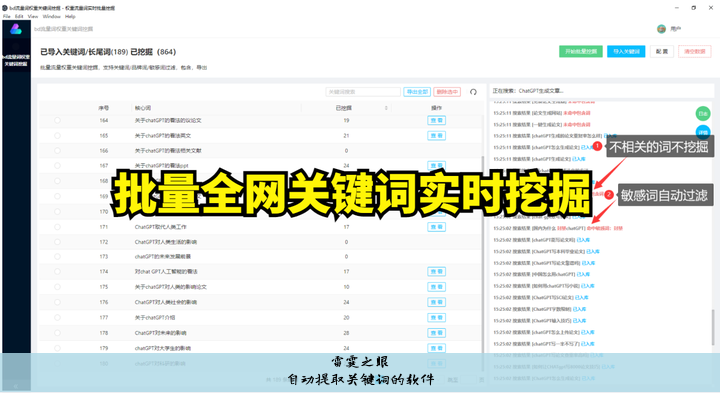Open the Edit menu
720x393 pixels.
[x=19, y=16]
